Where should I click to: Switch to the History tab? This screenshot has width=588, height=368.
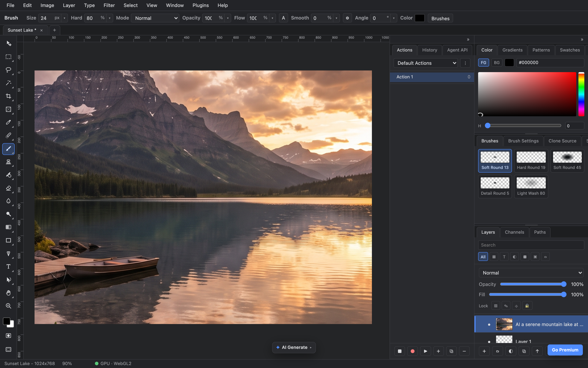pos(430,50)
